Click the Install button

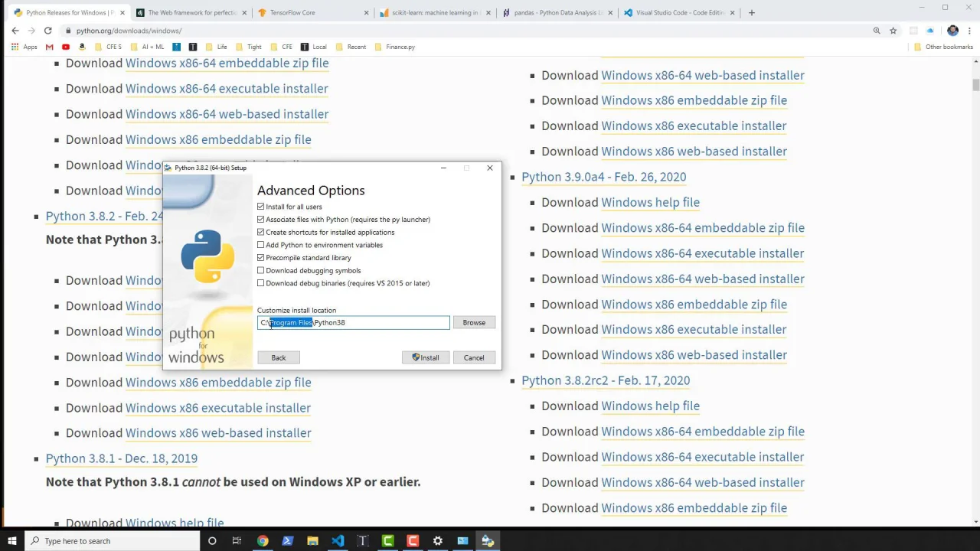coord(425,357)
